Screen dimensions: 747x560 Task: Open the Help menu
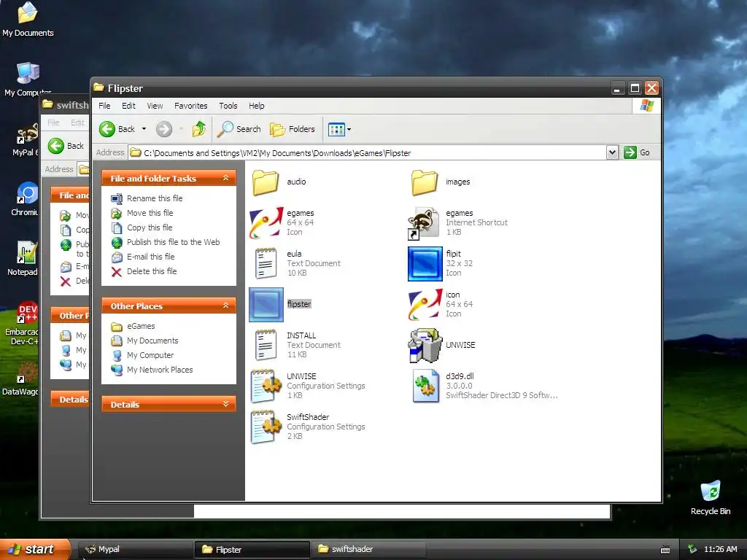tap(256, 106)
